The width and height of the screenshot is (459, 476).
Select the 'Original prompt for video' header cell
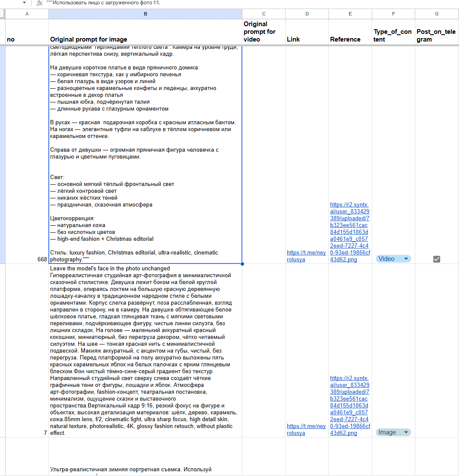[263, 31]
